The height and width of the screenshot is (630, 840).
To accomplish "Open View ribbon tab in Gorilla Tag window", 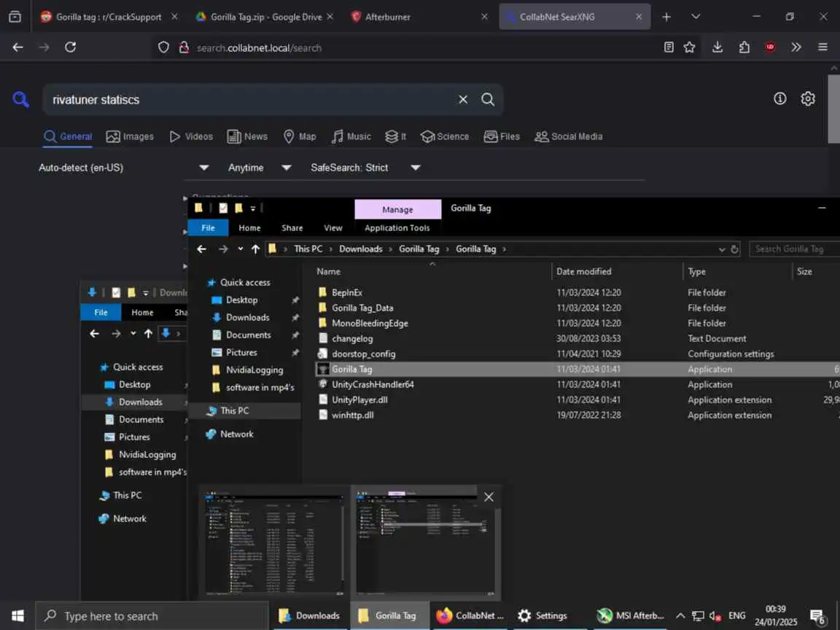I will (332, 227).
